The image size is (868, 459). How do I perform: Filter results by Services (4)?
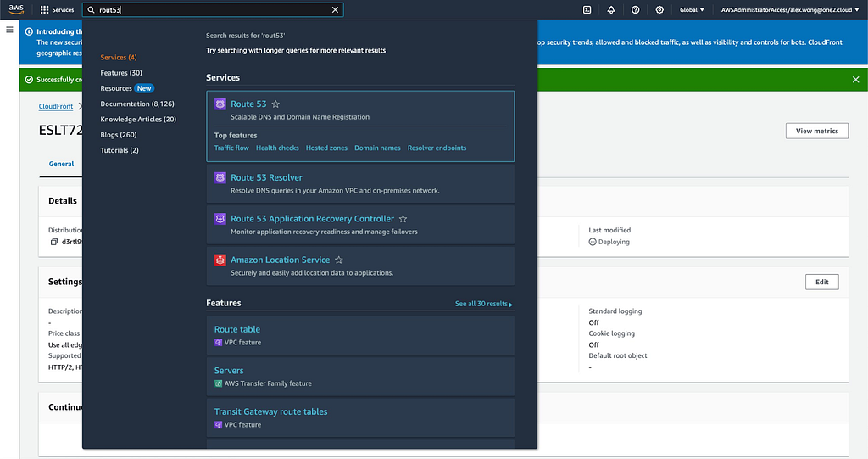tap(119, 57)
